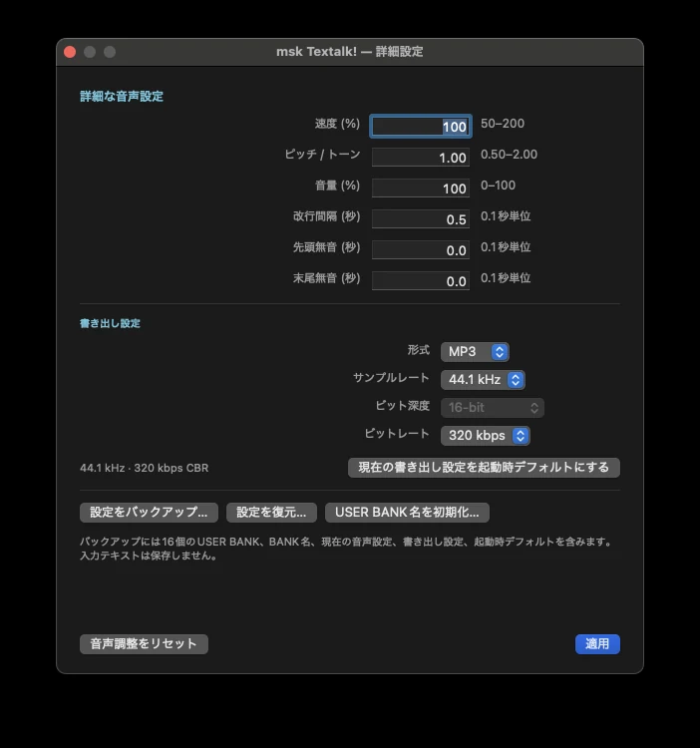Open the ビット深度 16-bit dropdown

pos(493,407)
